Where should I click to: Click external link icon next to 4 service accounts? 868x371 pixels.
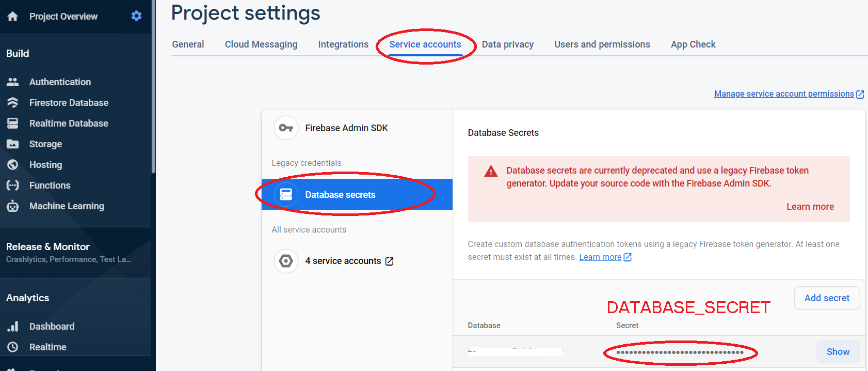(x=389, y=261)
